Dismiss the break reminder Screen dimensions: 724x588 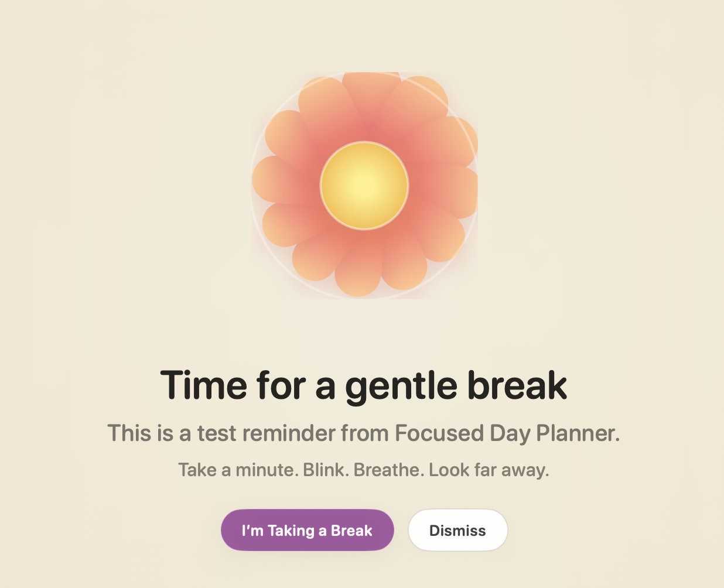coord(457,530)
